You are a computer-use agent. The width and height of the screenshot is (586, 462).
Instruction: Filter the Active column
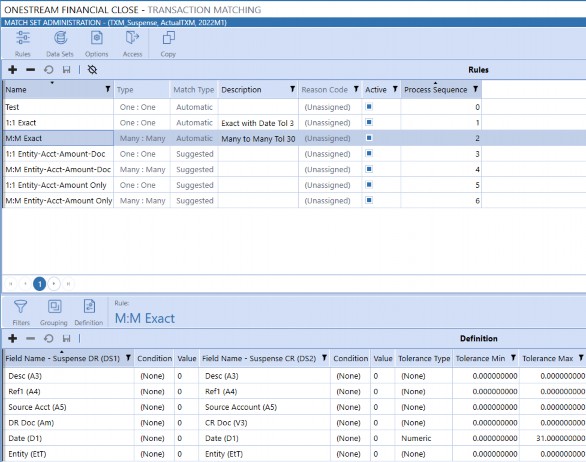pos(395,89)
